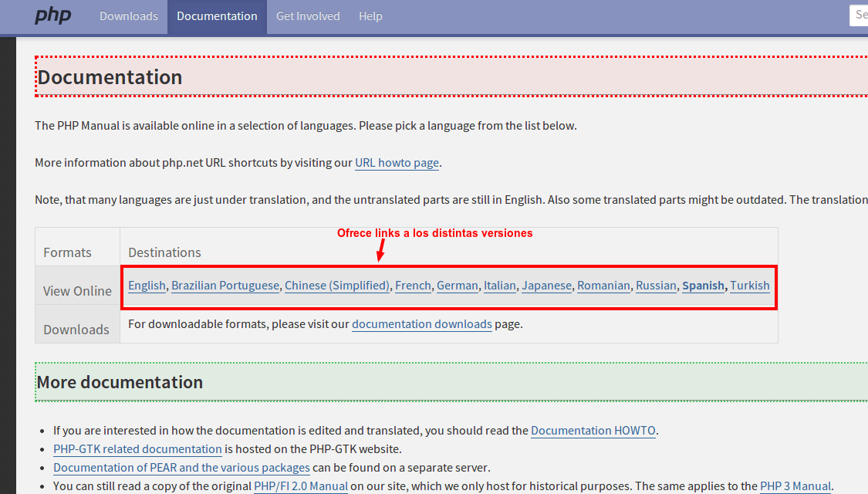The height and width of the screenshot is (494, 868).
Task: Open the Documentation HOWTO link
Action: [x=593, y=431]
